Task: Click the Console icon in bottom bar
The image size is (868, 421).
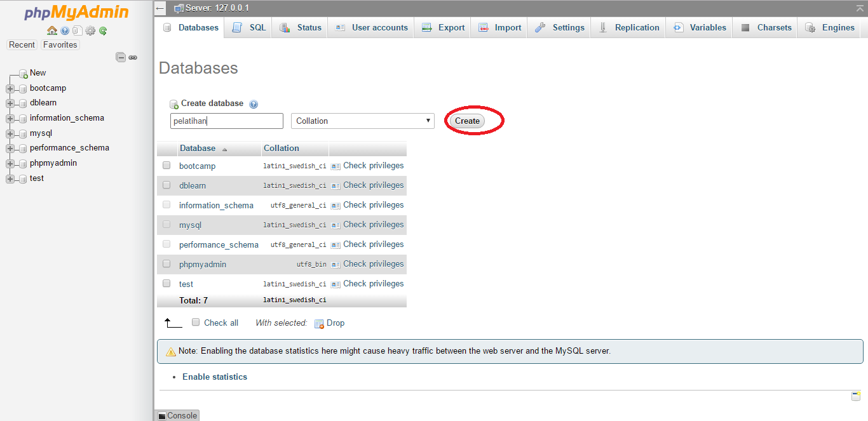Action: click(162, 416)
